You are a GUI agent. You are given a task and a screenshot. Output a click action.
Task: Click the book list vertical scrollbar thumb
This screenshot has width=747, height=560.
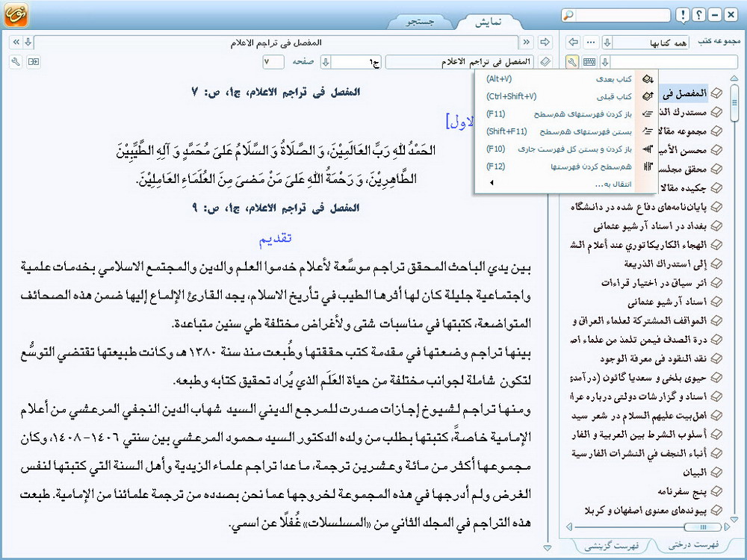[734, 102]
